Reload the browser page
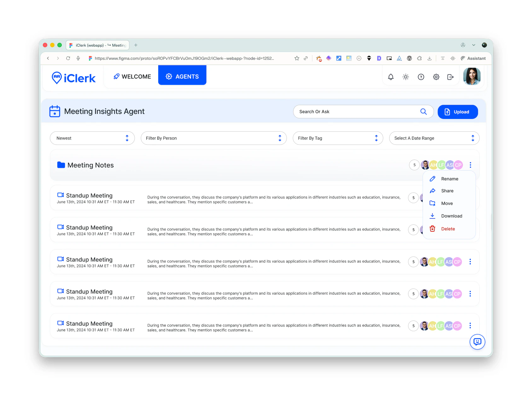The height and width of the screenshot is (396, 532). coord(68,58)
